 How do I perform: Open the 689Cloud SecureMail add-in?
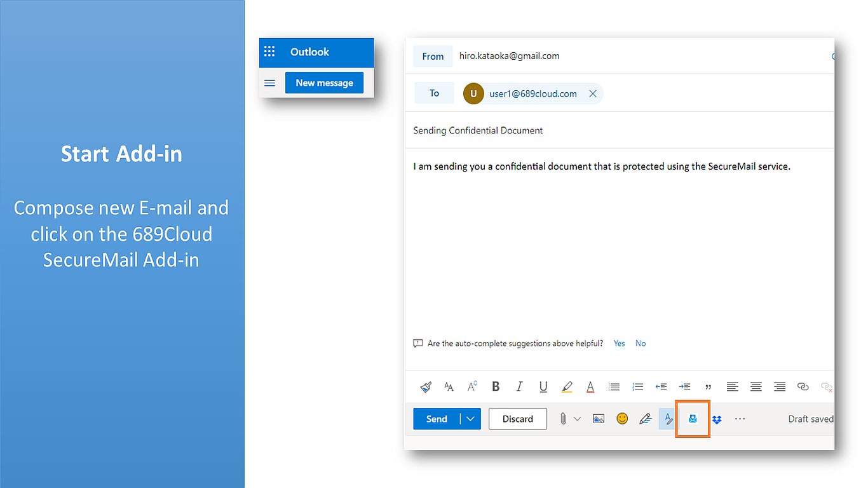point(693,419)
